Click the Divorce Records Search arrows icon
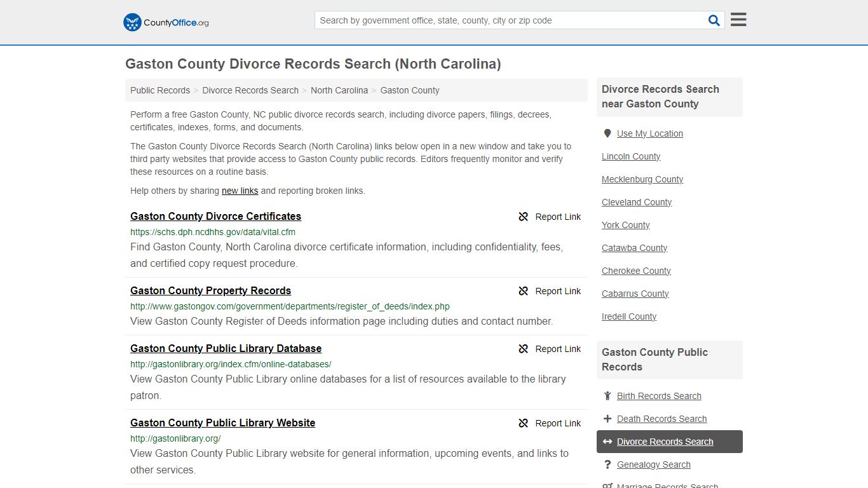The width and height of the screenshot is (868, 488). [x=607, y=442]
